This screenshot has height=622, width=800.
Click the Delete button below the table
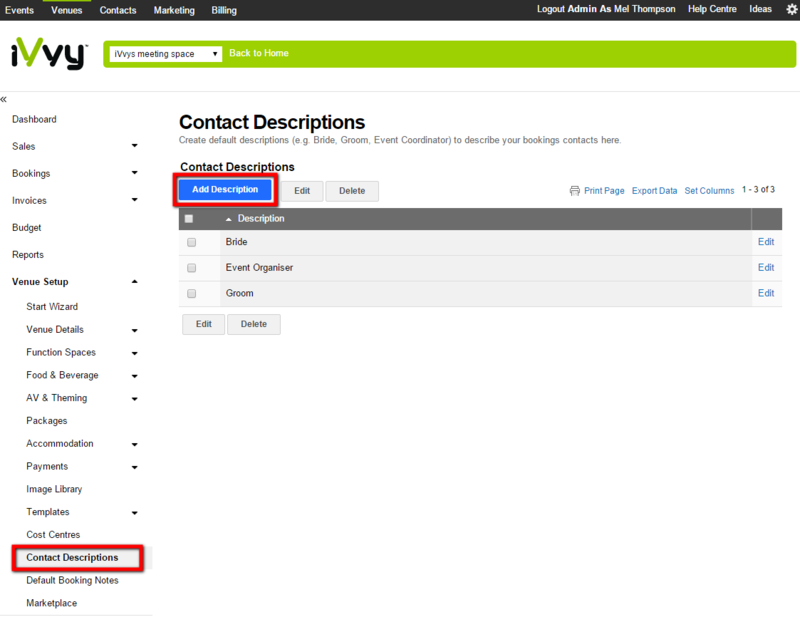point(254,324)
